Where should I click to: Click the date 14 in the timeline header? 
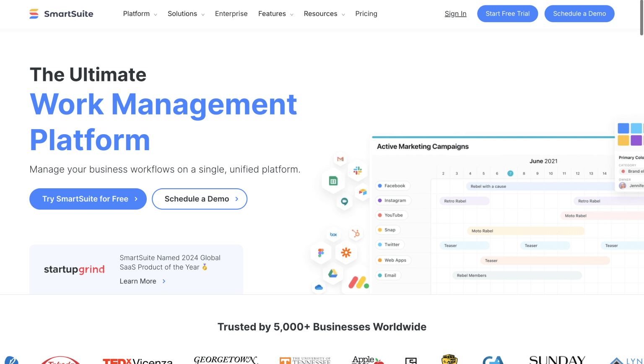604,173
